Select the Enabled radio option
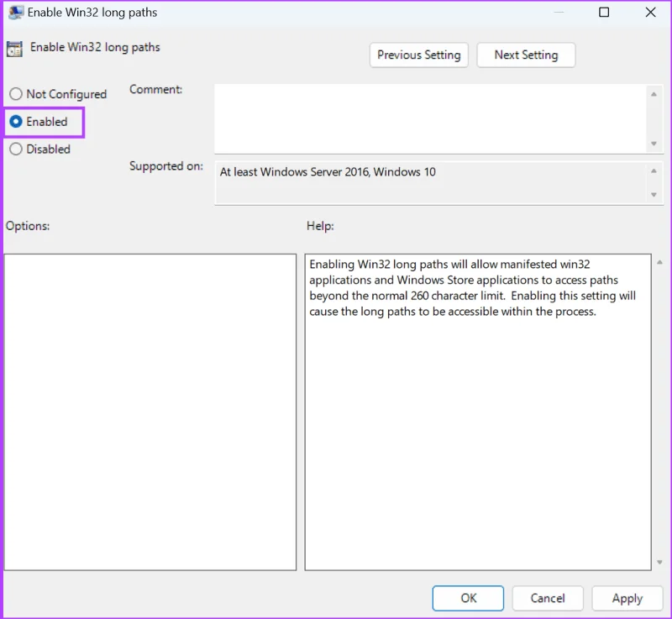672x619 pixels. coord(39,122)
